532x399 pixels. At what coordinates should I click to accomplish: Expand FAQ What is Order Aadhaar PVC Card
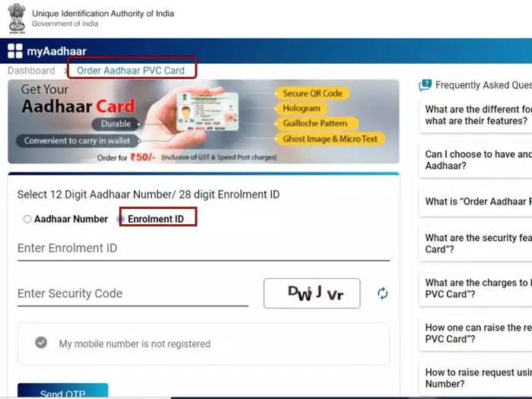coord(475,201)
